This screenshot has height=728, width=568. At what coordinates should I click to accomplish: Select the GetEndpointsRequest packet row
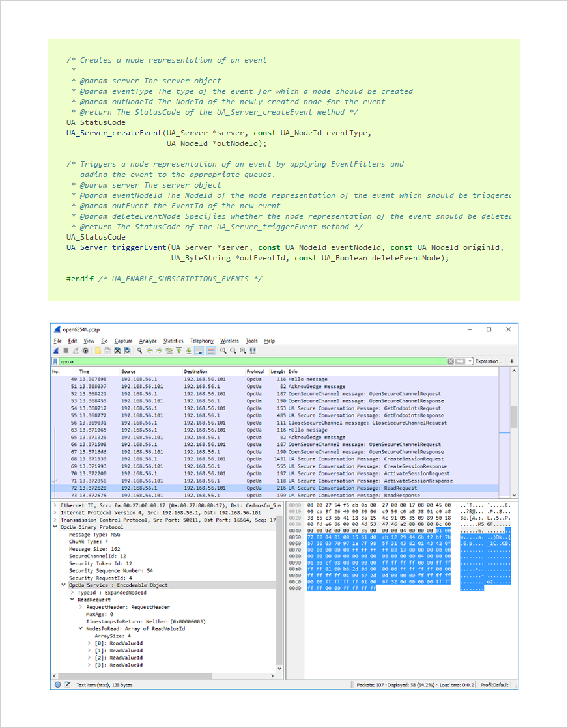tap(274, 408)
